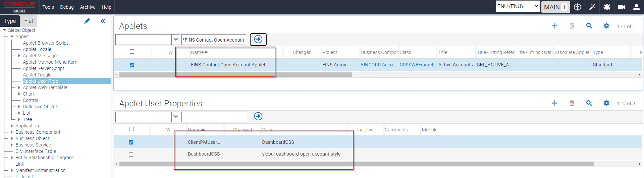Select Applet Browser Script tree item
This screenshot has height=178, width=644.
(45, 43)
